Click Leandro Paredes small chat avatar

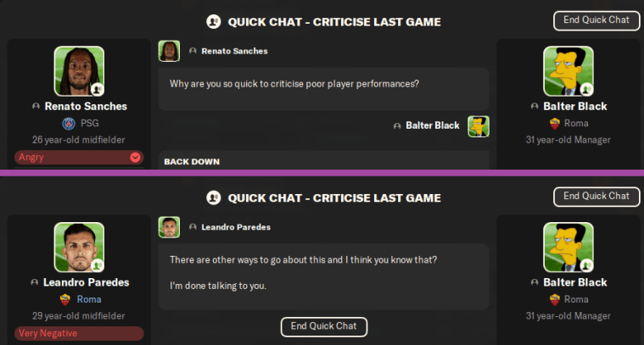tap(169, 227)
